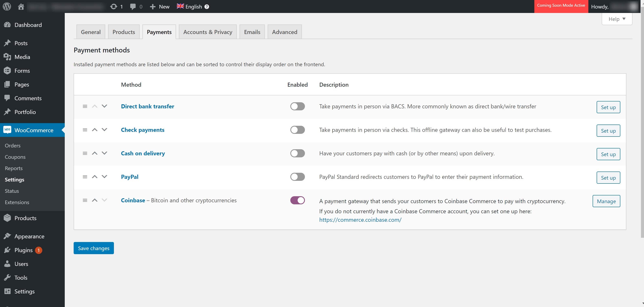Image resolution: width=644 pixels, height=307 pixels.
Task: Click Set up for Direct bank transfer
Action: pyautogui.click(x=608, y=107)
